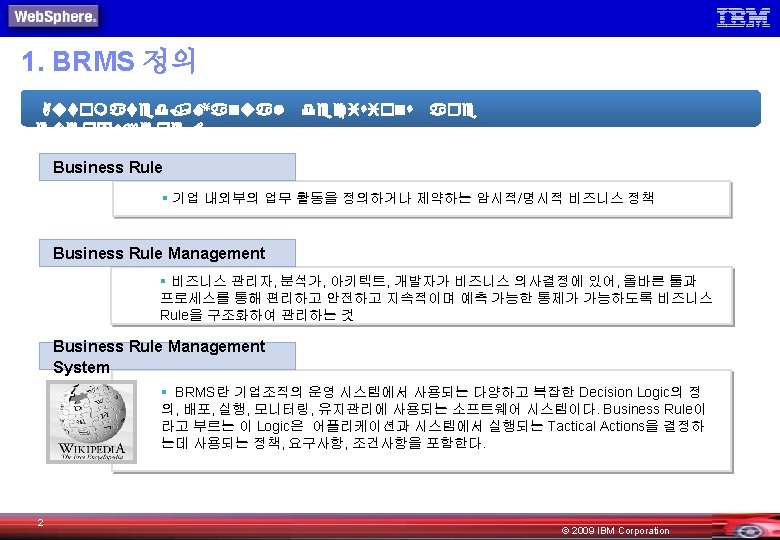The height and width of the screenshot is (540, 780).
Task: Click the WebSphere logo badge
Action: pyautogui.click(x=53, y=16)
